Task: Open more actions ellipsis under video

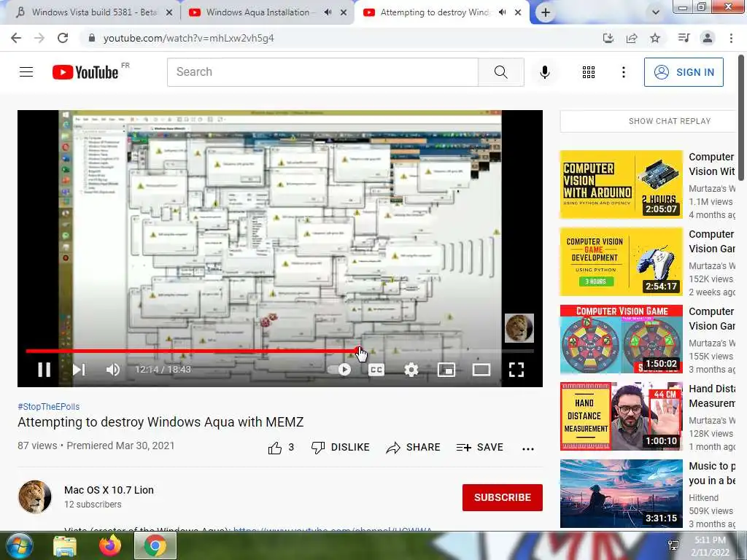Action: coord(528,448)
